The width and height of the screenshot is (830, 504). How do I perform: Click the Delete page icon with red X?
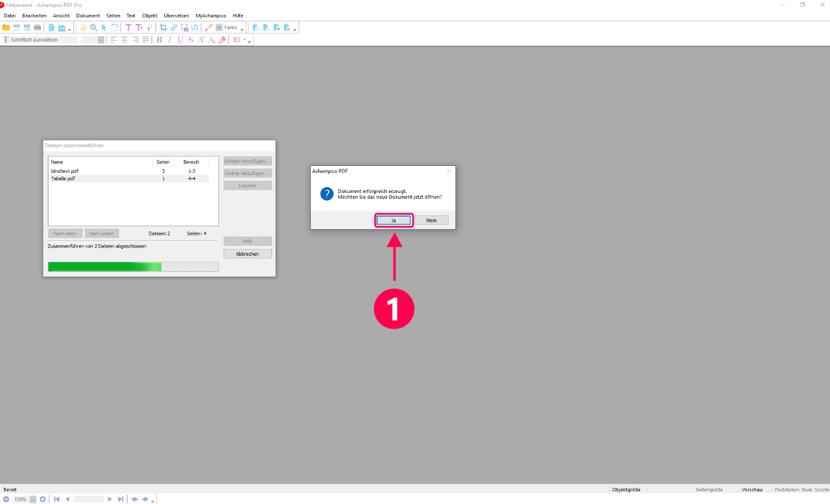(287, 28)
